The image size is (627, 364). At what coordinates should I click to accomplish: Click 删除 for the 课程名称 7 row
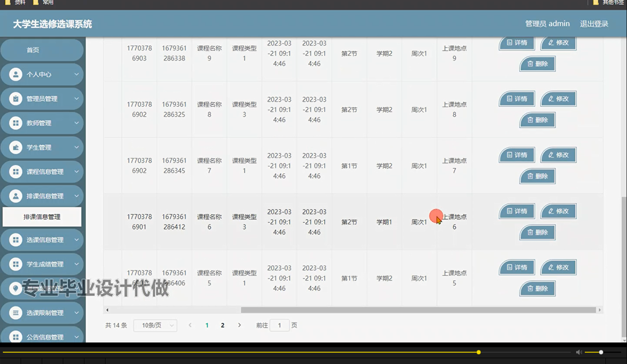coord(537,176)
